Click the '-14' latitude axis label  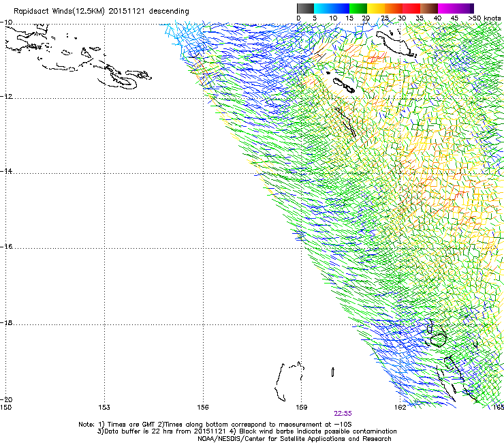pyautogui.click(x=6, y=171)
